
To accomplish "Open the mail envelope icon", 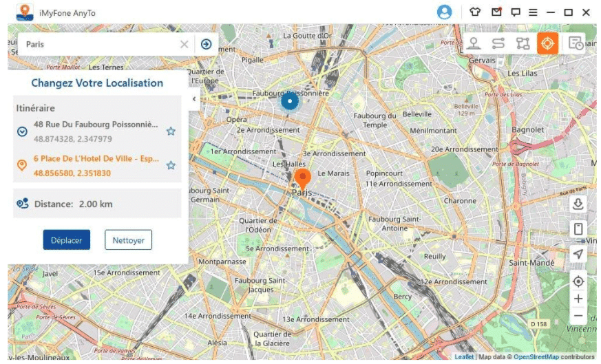I will point(496,12).
